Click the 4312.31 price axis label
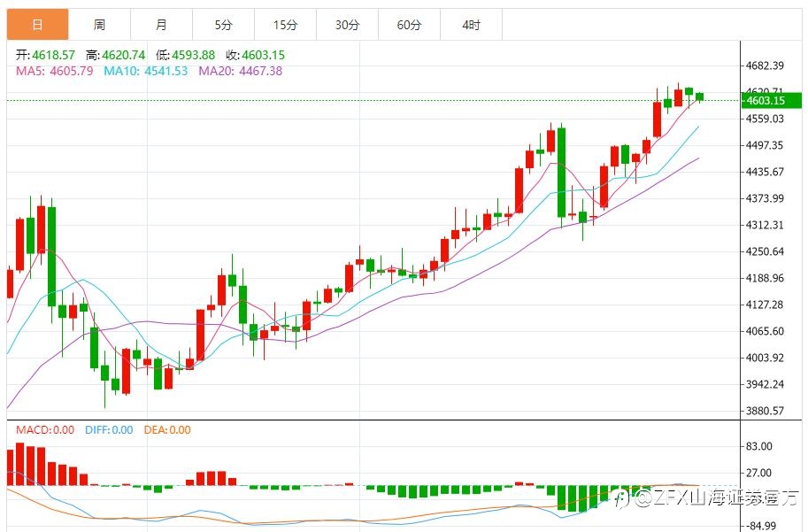Screen dimensions: 808x532 765,225
